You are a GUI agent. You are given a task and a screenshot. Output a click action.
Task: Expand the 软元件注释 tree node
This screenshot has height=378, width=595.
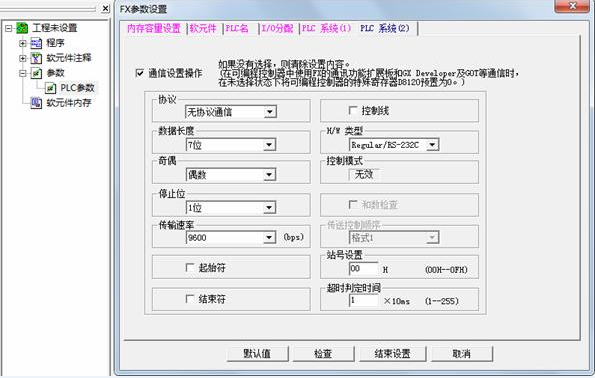[x=23, y=58]
